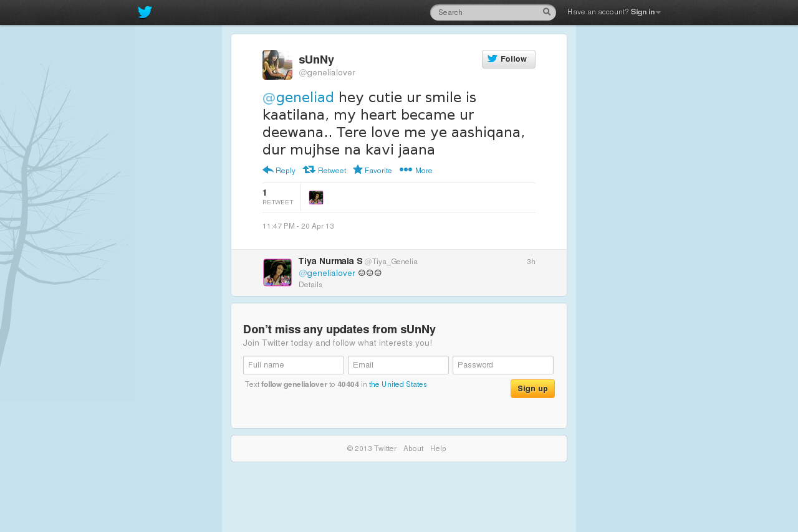Image resolution: width=798 pixels, height=532 pixels.
Task: Click the Email field
Action: click(x=398, y=365)
